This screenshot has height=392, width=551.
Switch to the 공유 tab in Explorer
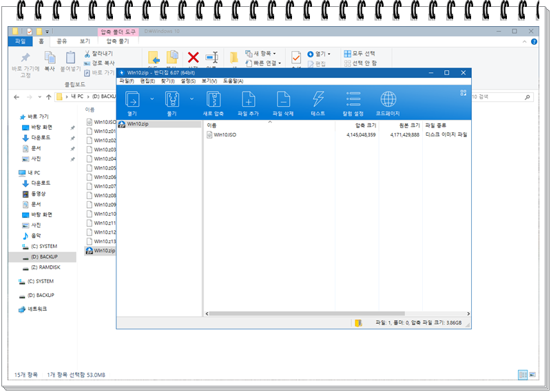tap(61, 41)
